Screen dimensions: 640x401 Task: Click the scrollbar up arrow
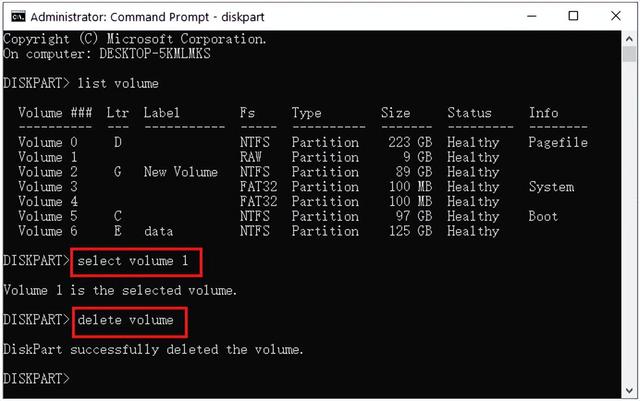tap(629, 39)
